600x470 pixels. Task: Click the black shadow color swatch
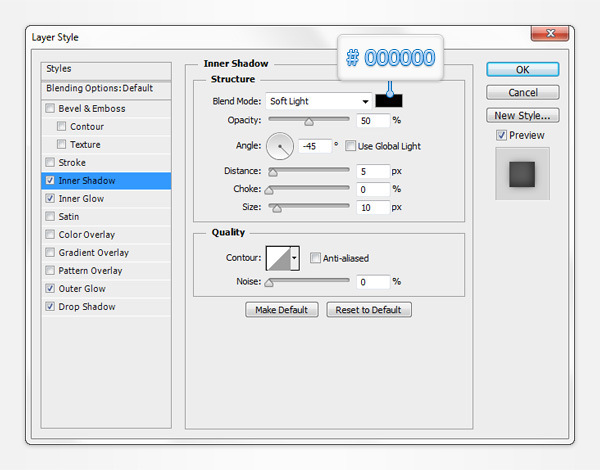tap(390, 101)
